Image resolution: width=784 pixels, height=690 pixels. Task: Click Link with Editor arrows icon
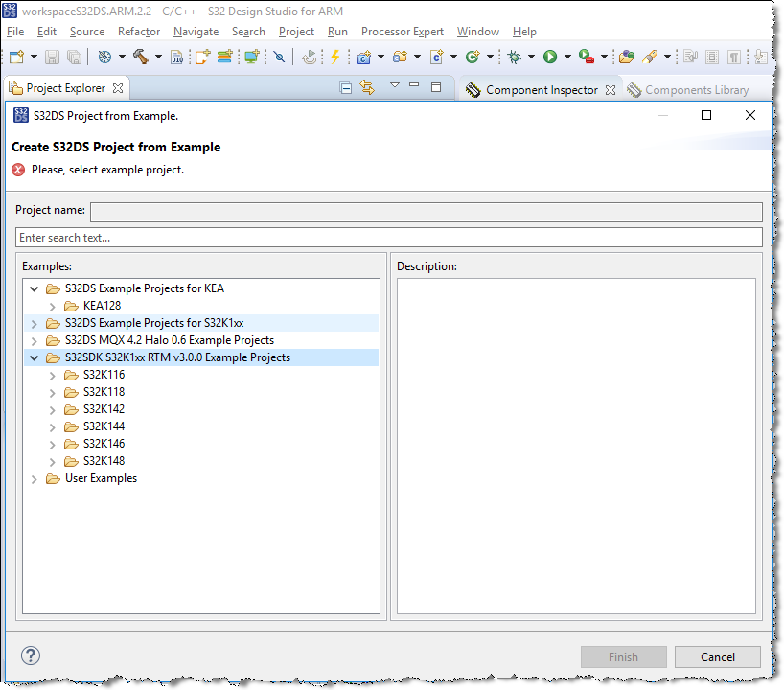[367, 88]
